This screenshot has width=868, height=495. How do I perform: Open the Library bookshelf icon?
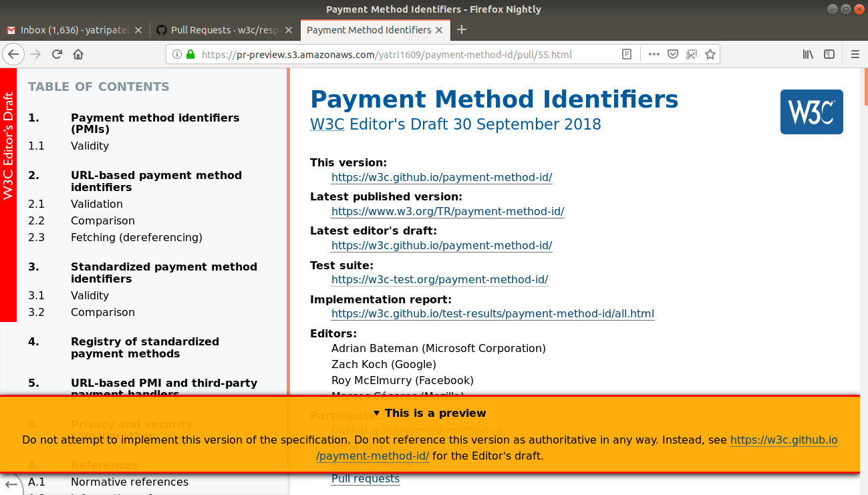pos(808,55)
